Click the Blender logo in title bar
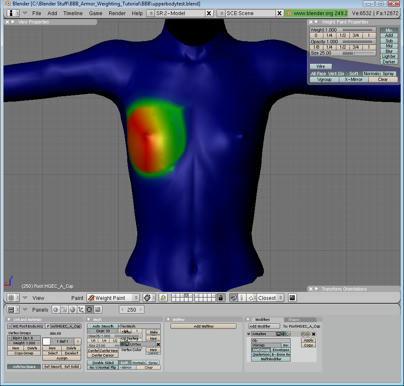Viewport: 404px width, 386px height. click(x=7, y=4)
